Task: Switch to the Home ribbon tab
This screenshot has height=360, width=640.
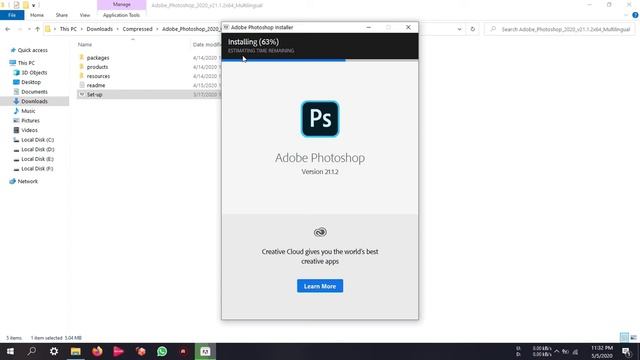Action: click(x=37, y=15)
